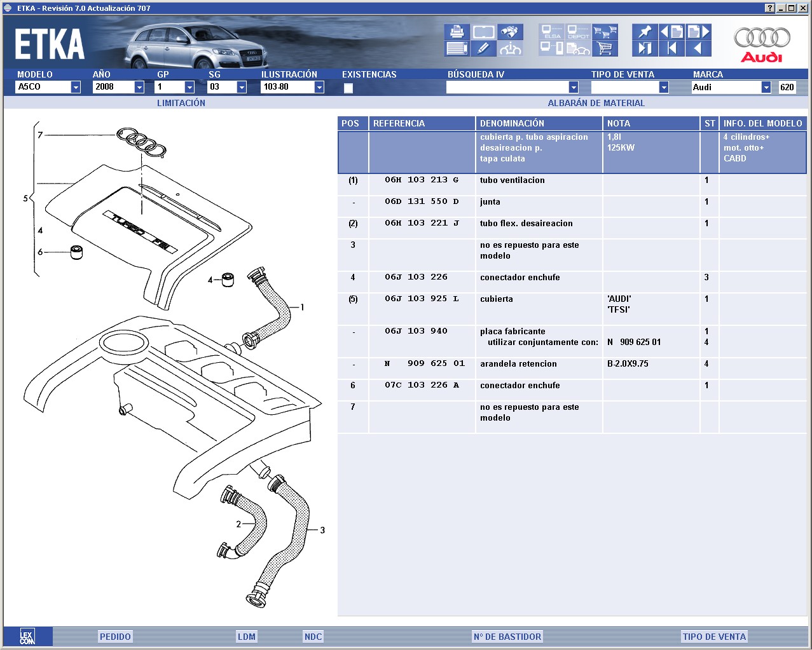Click the list view icon under printer
The width and height of the screenshot is (812, 650).
coord(457,48)
